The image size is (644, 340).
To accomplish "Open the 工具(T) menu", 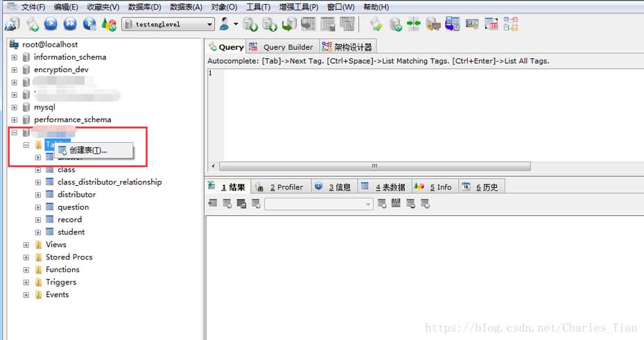I will coord(258,7).
